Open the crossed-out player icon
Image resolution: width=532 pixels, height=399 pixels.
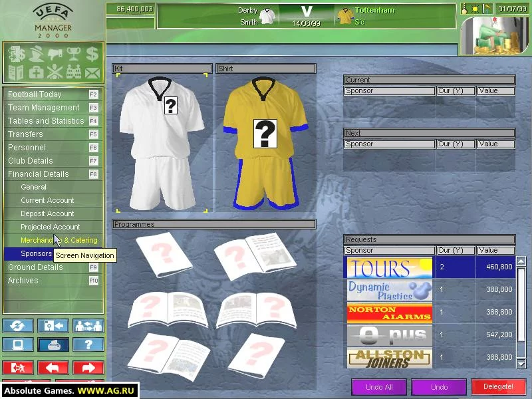(55, 72)
